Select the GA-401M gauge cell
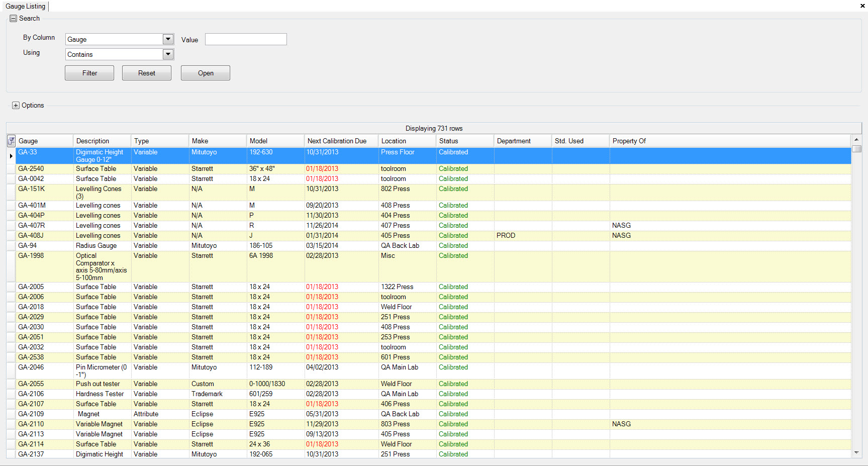868x466 pixels. coord(45,206)
